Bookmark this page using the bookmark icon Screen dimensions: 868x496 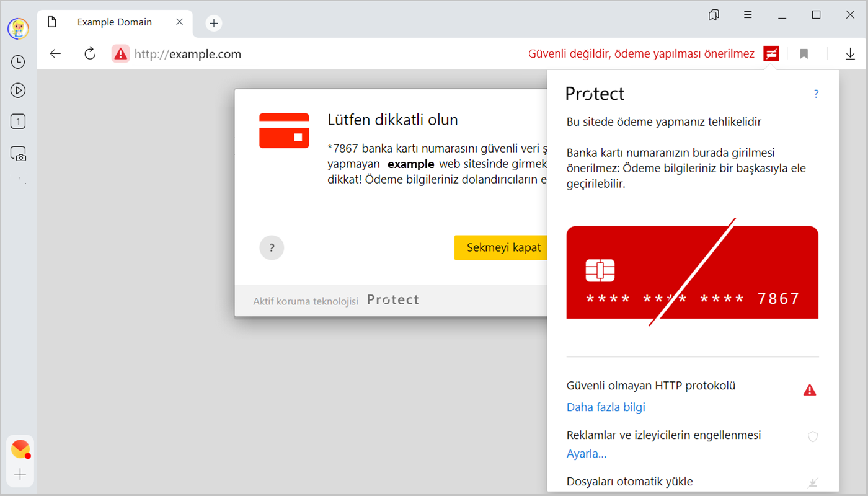click(x=804, y=54)
